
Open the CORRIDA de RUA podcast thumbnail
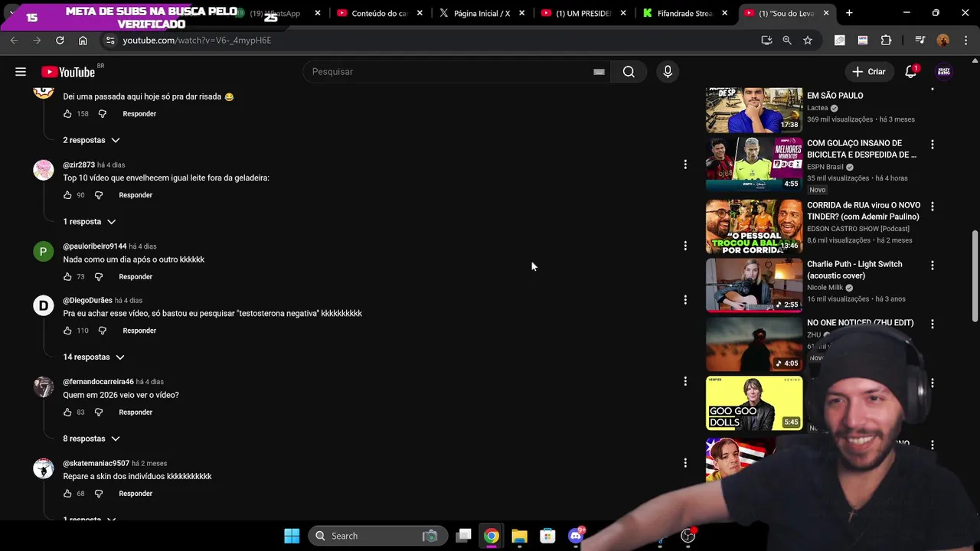[x=754, y=226]
